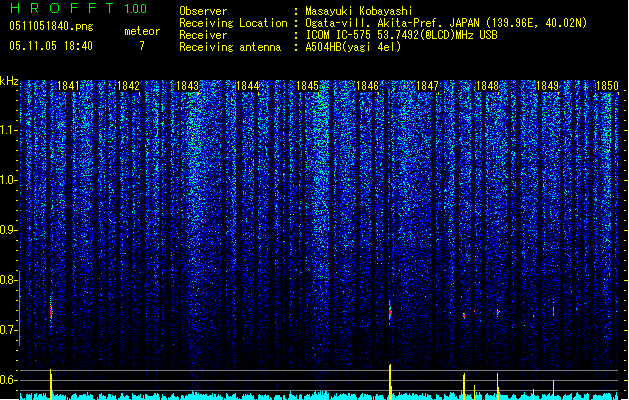Viewport: 629px width, 400px height.
Task: Select the ICOM IC-575 receiver text
Action: 402,35
